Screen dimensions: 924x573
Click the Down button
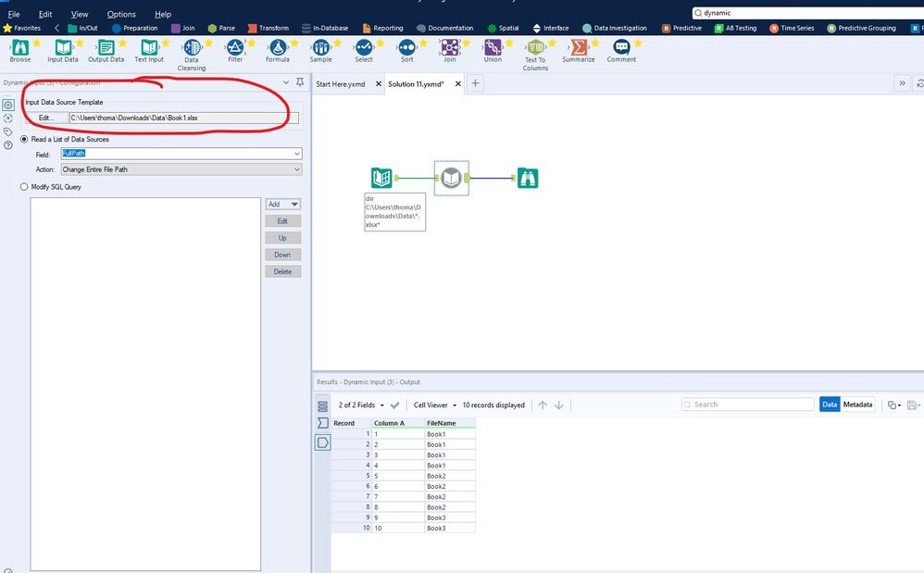tap(283, 255)
